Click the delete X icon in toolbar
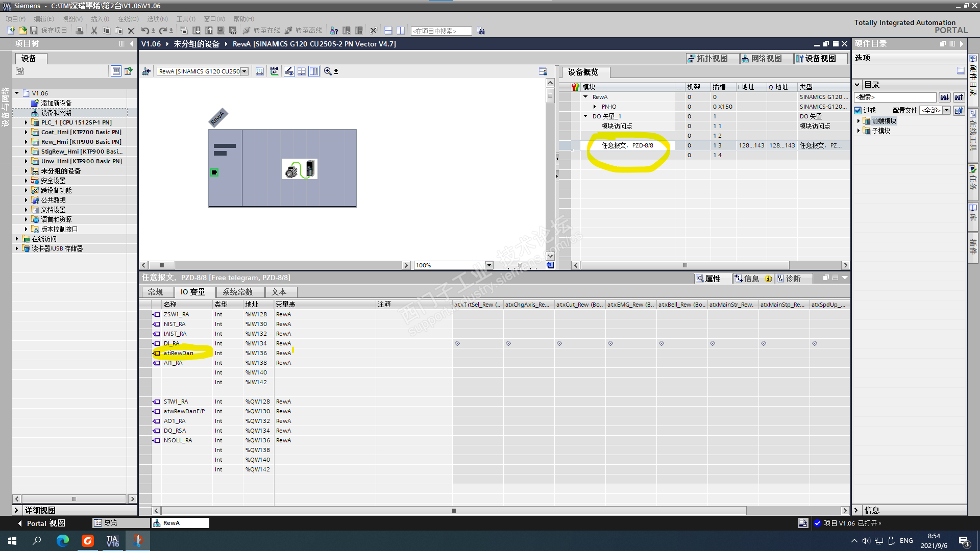Image resolution: width=980 pixels, height=551 pixels. (131, 31)
